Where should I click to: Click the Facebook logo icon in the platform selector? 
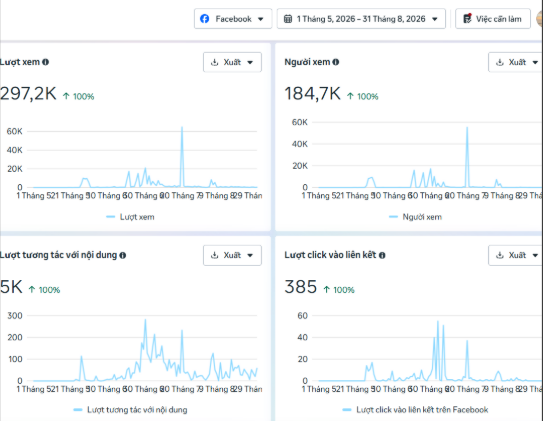point(205,19)
